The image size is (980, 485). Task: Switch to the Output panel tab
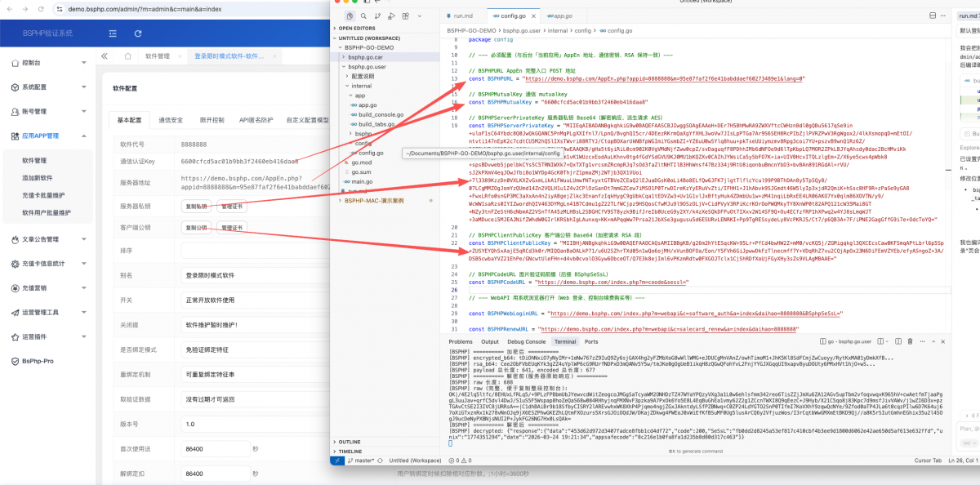tap(490, 341)
